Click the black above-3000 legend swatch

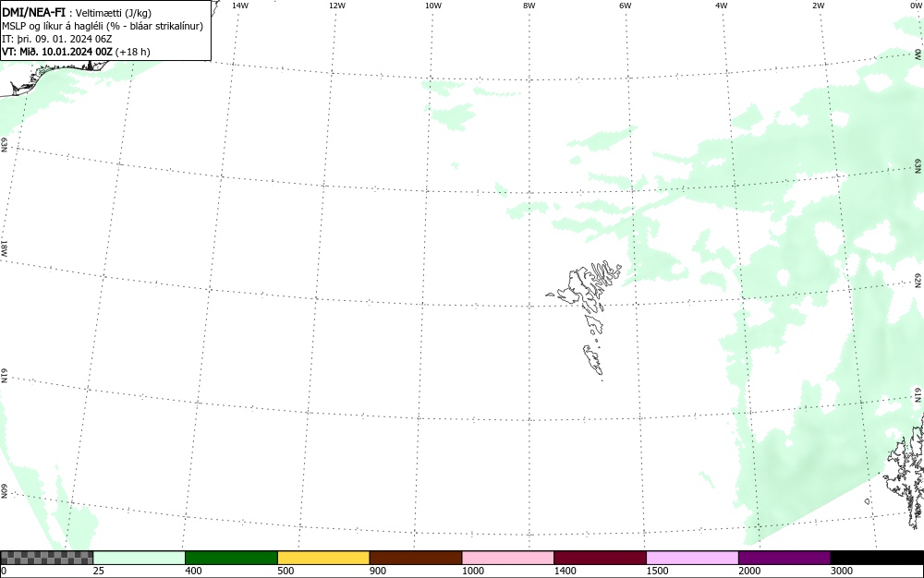877,558
